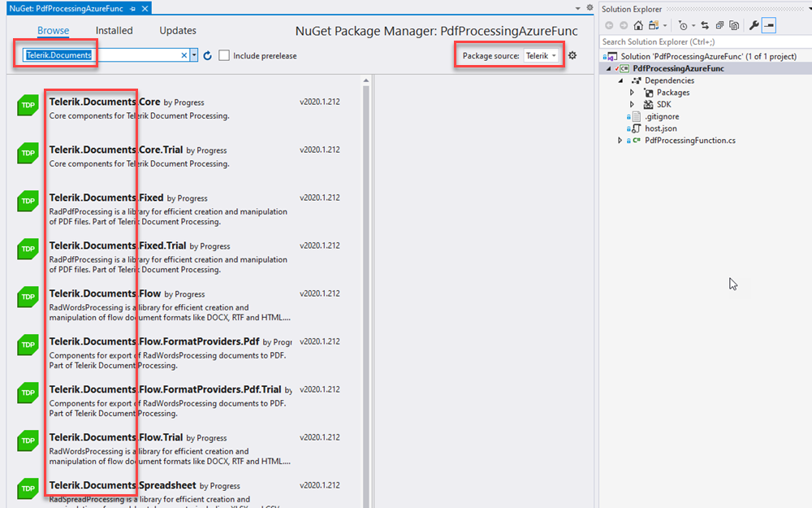812x508 pixels.
Task: Open Properties via the wrench icon
Action: coord(754,25)
